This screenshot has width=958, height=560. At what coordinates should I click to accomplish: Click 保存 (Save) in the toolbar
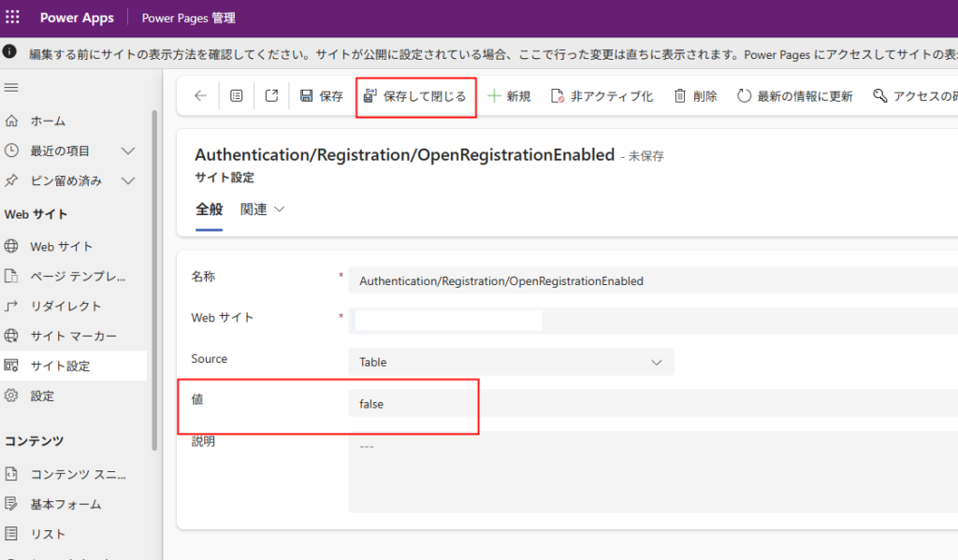tap(321, 96)
